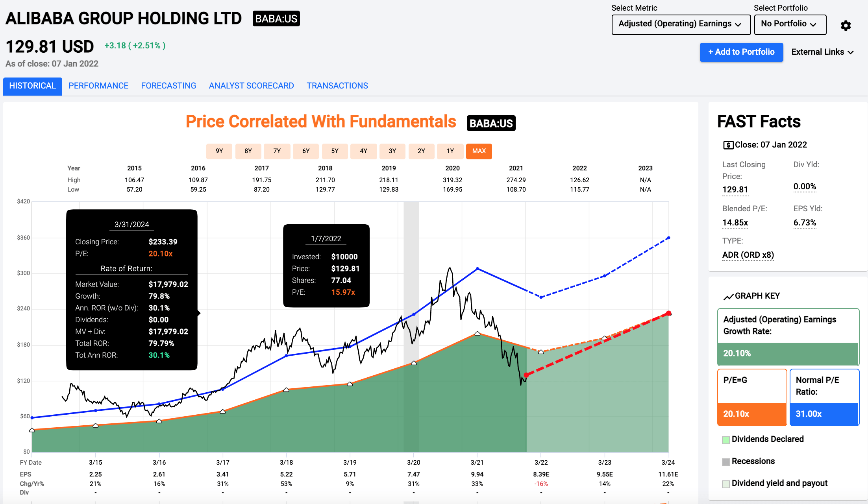Click the Last Closing Price 129.81 link
Viewport: 868px width, 504px height.
tap(735, 189)
